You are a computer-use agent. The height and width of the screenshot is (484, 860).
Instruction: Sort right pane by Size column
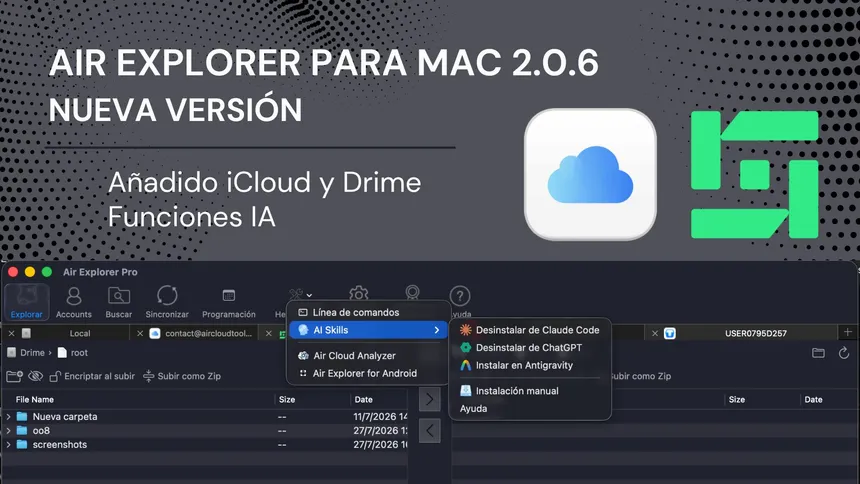(737, 399)
